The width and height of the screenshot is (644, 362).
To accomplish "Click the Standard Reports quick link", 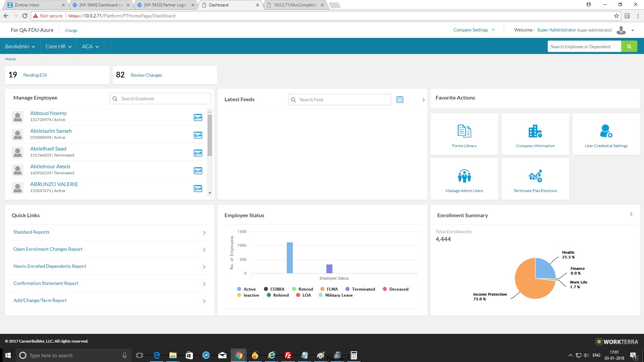I will [x=32, y=232].
